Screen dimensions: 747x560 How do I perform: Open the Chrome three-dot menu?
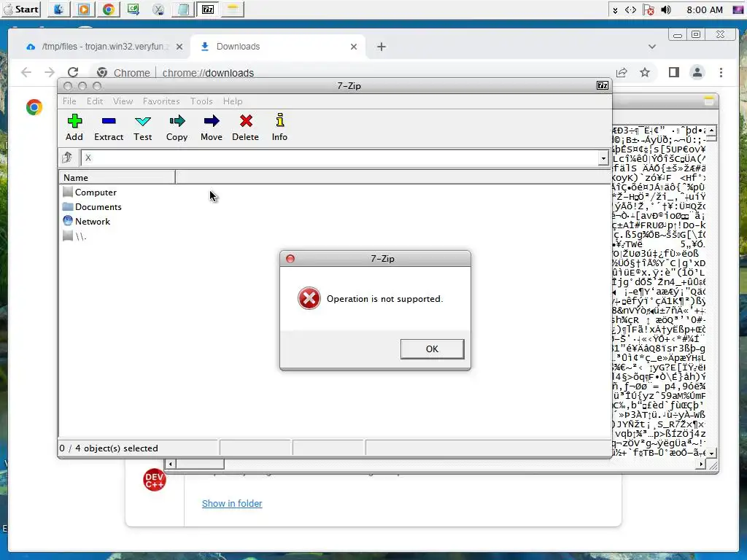pyautogui.click(x=721, y=72)
